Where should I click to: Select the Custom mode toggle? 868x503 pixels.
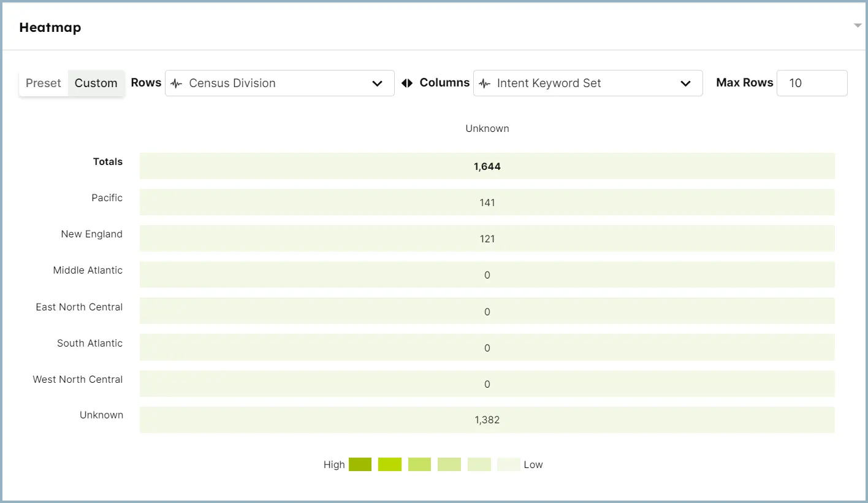point(96,83)
